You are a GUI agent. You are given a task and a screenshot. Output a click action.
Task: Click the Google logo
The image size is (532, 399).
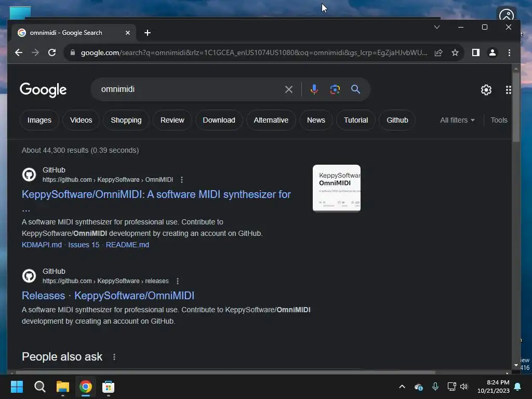[43, 90]
